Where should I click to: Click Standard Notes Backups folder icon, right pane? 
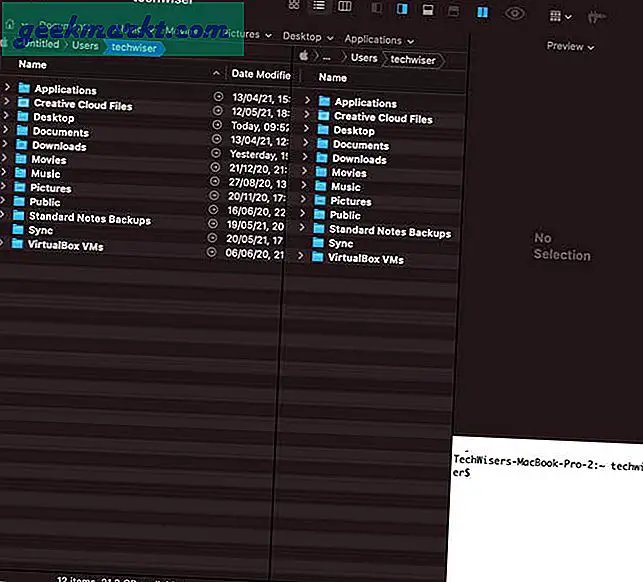point(319,228)
